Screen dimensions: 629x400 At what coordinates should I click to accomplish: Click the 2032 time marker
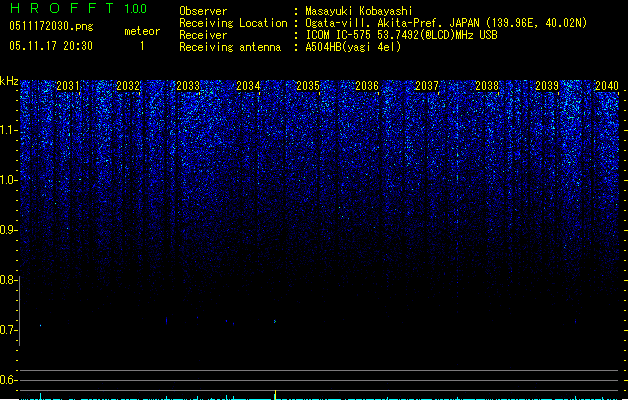click(x=128, y=86)
